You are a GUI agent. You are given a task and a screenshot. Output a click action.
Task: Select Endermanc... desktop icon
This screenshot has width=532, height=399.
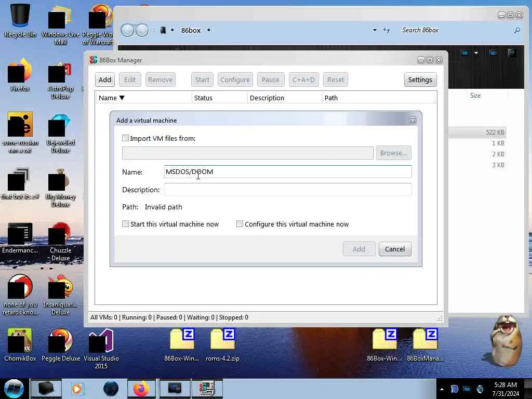click(20, 238)
